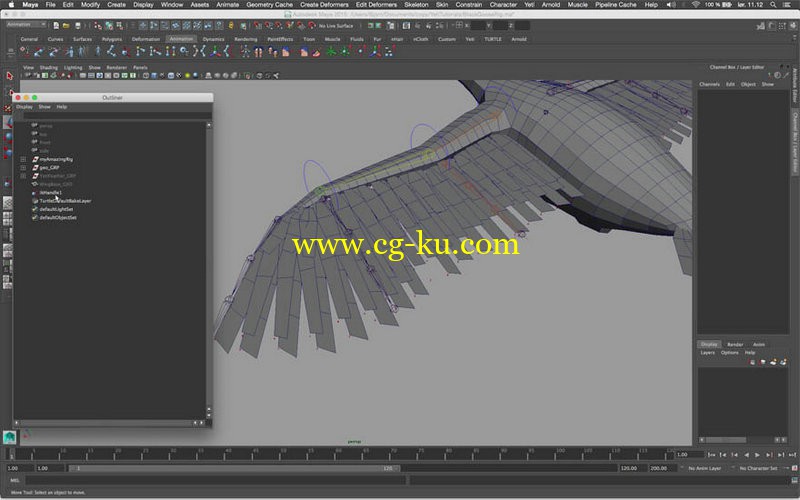Viewport: 800px width, 500px height.
Task: Open the shelf options menu button on the left
Action: 10,52
